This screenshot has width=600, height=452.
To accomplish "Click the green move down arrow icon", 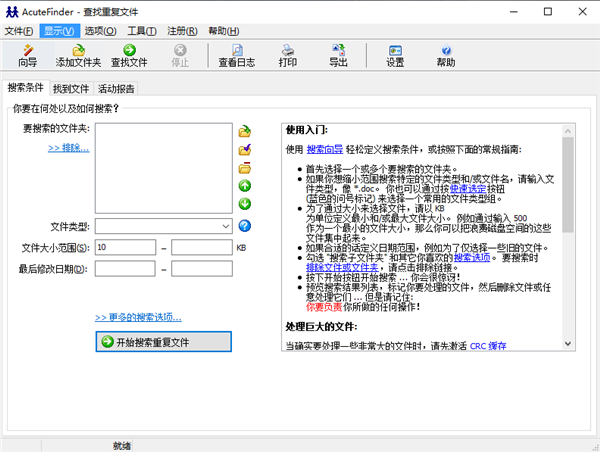I will [x=244, y=204].
